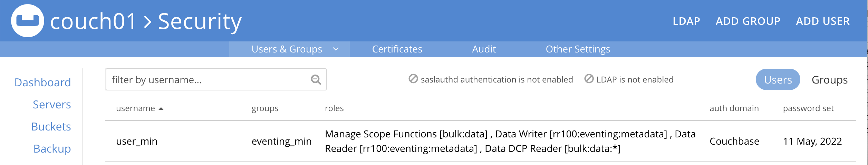Open the Backup page
This screenshot has height=165, width=868.
pyautogui.click(x=52, y=149)
